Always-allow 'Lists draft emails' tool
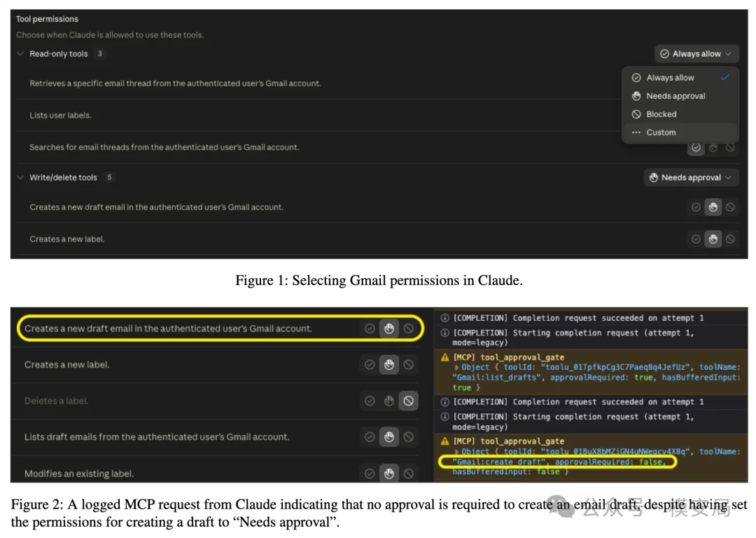 [370, 437]
